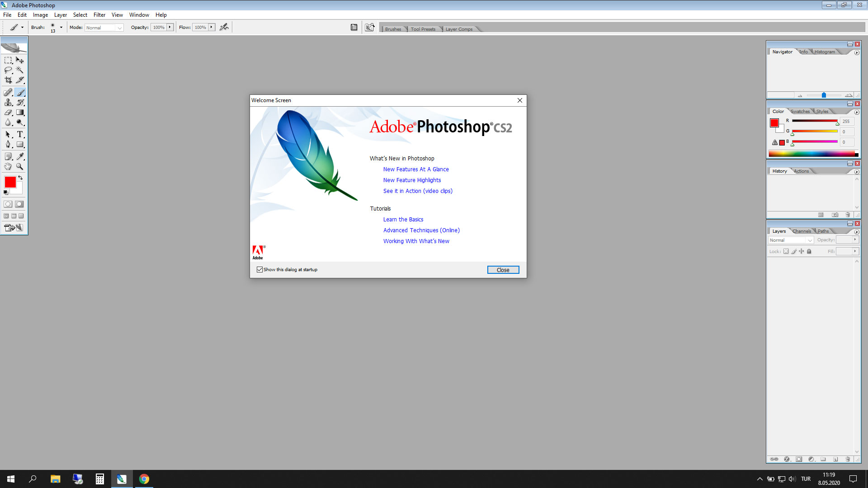The height and width of the screenshot is (488, 868).
Task: Open the Learn the Basics tutorial link
Action: (x=403, y=220)
